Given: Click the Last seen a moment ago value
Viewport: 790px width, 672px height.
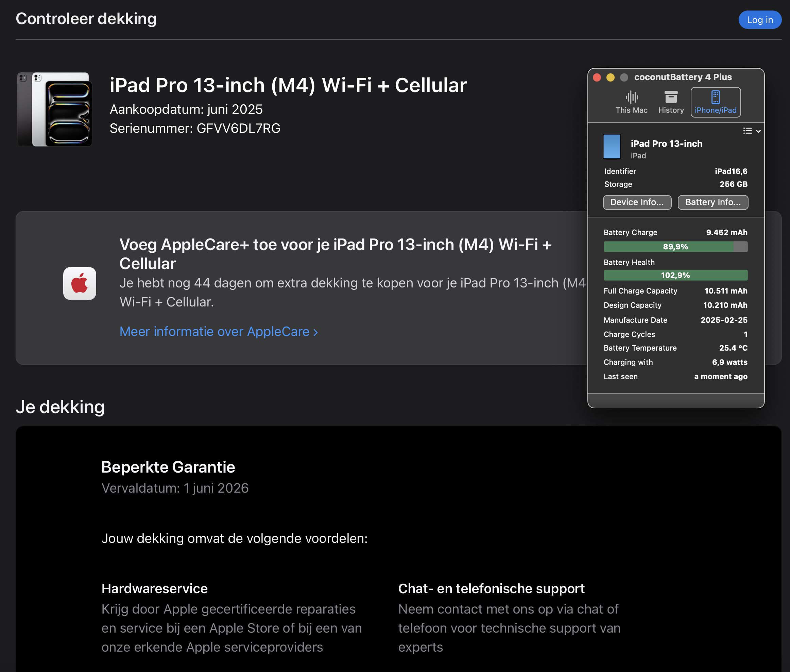Looking at the screenshot, I should pyautogui.click(x=720, y=376).
